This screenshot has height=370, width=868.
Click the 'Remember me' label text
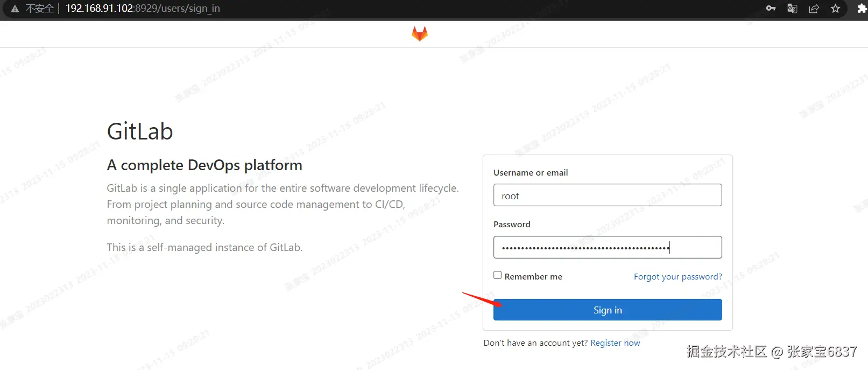(533, 276)
